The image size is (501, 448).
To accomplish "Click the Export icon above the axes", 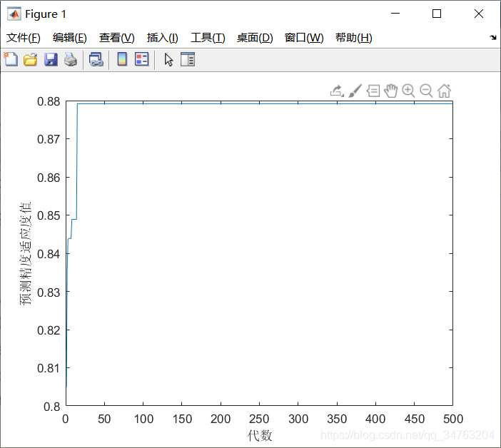I will click(x=337, y=91).
